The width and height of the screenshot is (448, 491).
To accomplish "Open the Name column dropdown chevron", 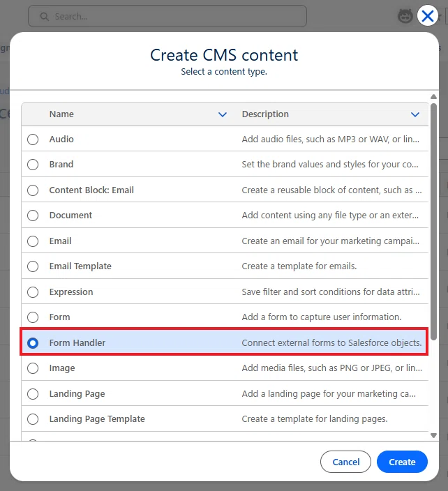I will tap(223, 114).
